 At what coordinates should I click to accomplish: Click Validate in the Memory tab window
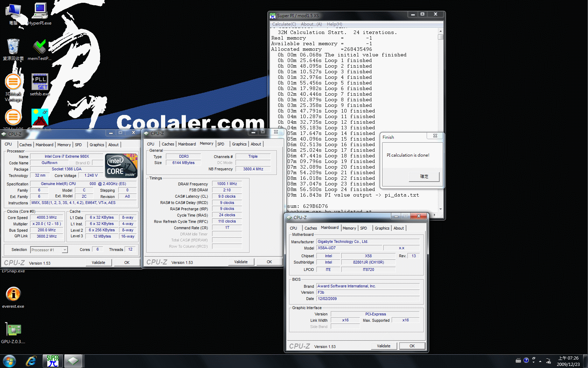tap(241, 262)
